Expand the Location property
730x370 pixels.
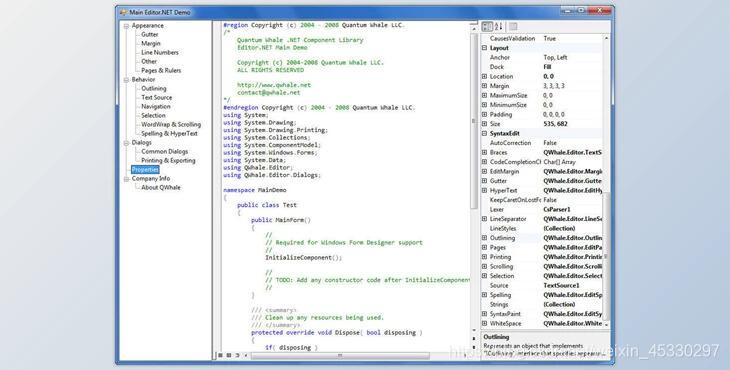coord(484,76)
